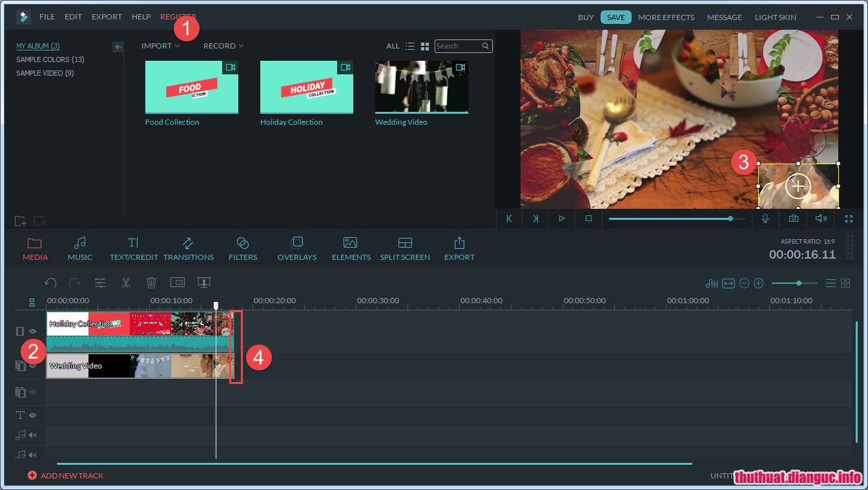Click the media library Search field
This screenshot has width=868, height=490.
click(463, 46)
